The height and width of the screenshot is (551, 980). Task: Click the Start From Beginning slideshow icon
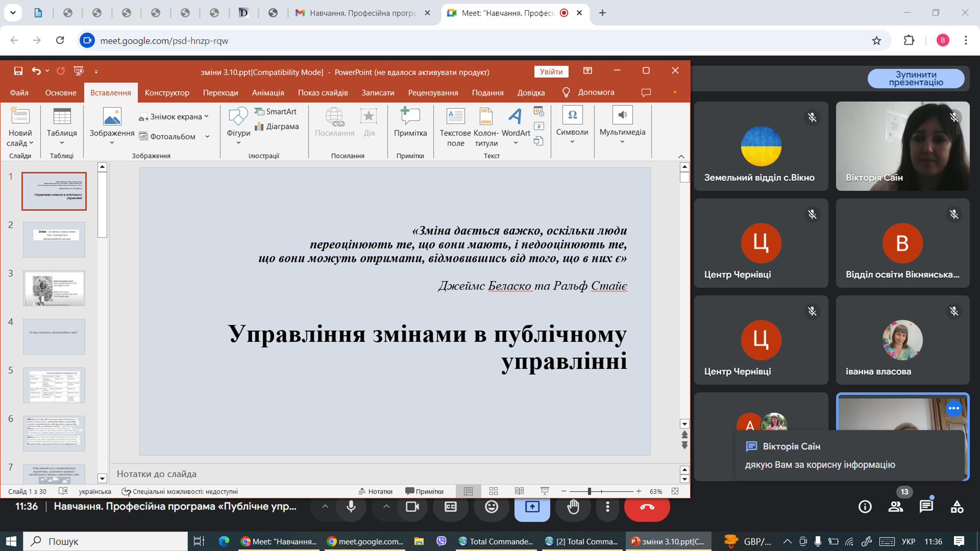pyautogui.click(x=78, y=71)
